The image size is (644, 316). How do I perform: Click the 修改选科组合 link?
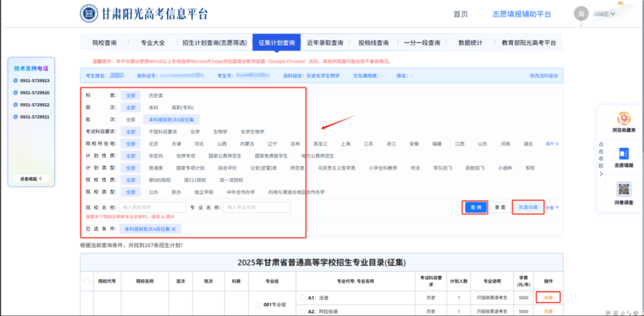click(544, 76)
